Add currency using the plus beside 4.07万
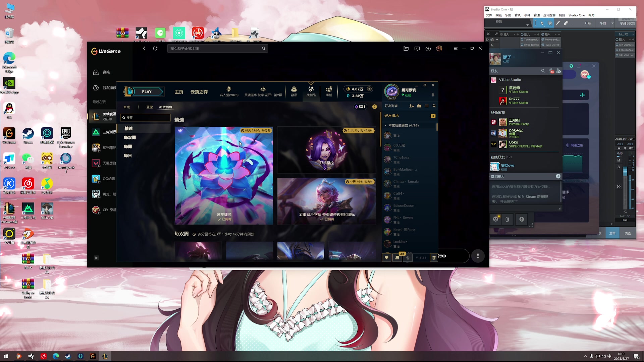 click(369, 89)
